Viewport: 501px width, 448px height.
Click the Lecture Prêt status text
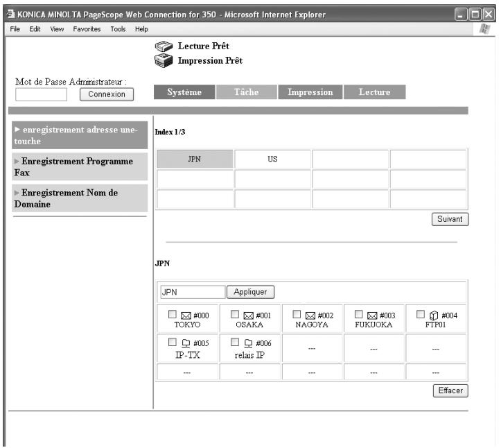click(x=204, y=46)
